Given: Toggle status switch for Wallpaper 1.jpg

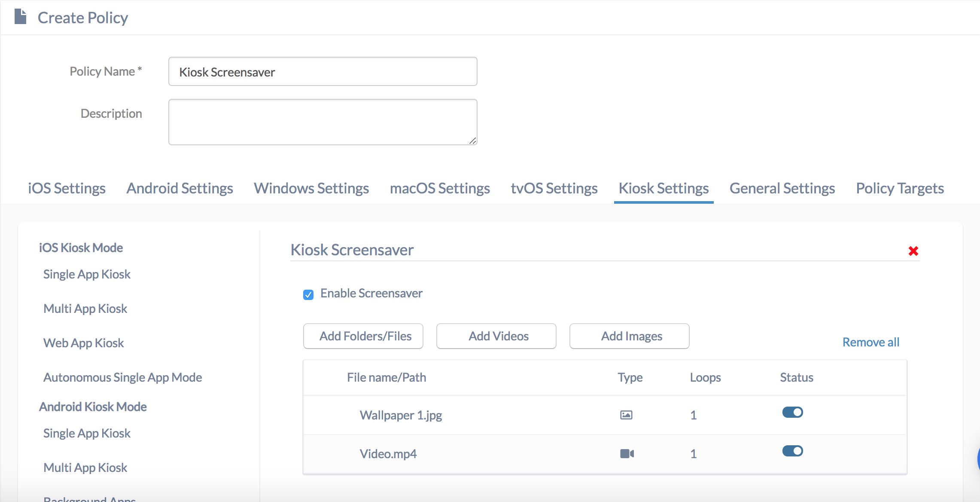Looking at the screenshot, I should (792, 412).
